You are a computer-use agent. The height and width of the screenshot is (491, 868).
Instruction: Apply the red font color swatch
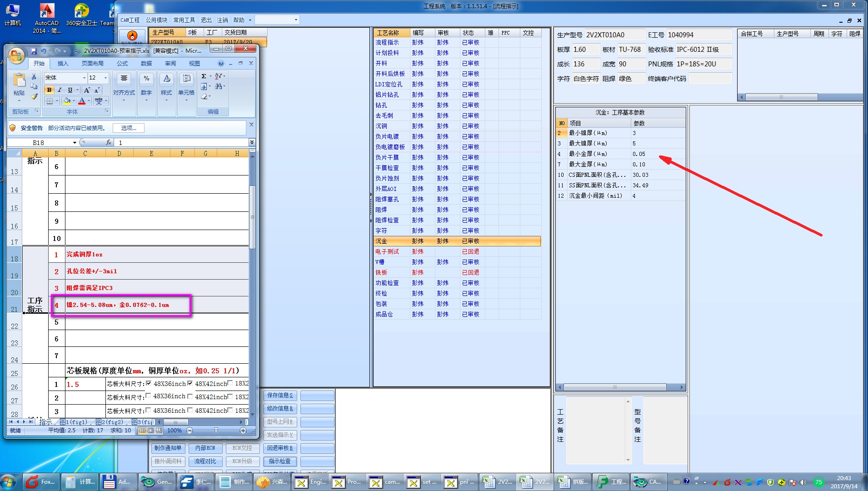pos(82,101)
